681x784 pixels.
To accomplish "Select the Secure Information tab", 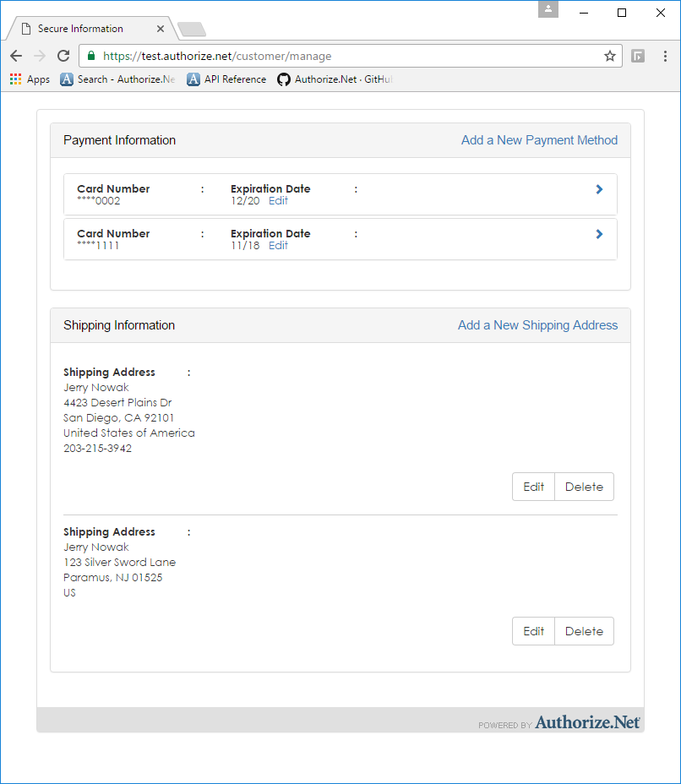I will tap(80, 29).
